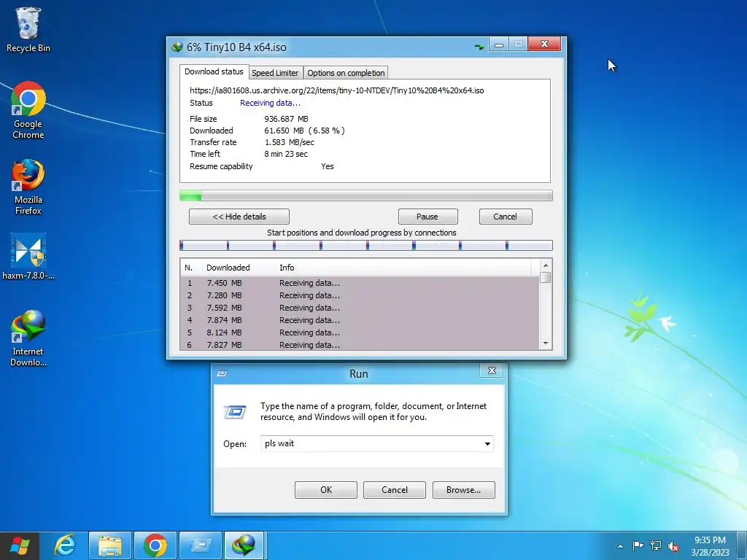The width and height of the screenshot is (747, 560).
Task: Switch to the Download status tab
Action: [x=214, y=72]
